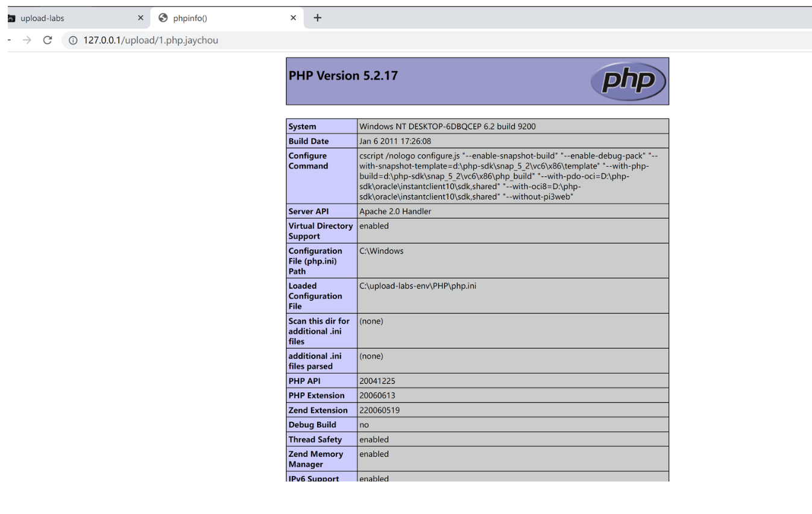The width and height of the screenshot is (812, 514).
Task: Click Scan this dir for additional .ini files
Action: pyautogui.click(x=319, y=331)
